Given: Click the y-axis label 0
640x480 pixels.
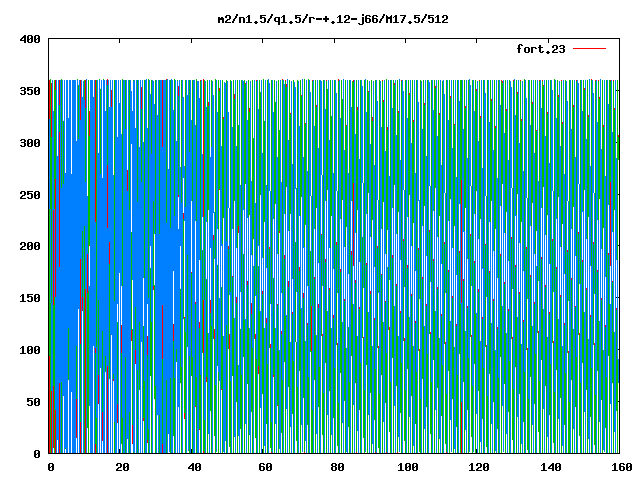Looking at the screenshot, I should tap(37, 454).
